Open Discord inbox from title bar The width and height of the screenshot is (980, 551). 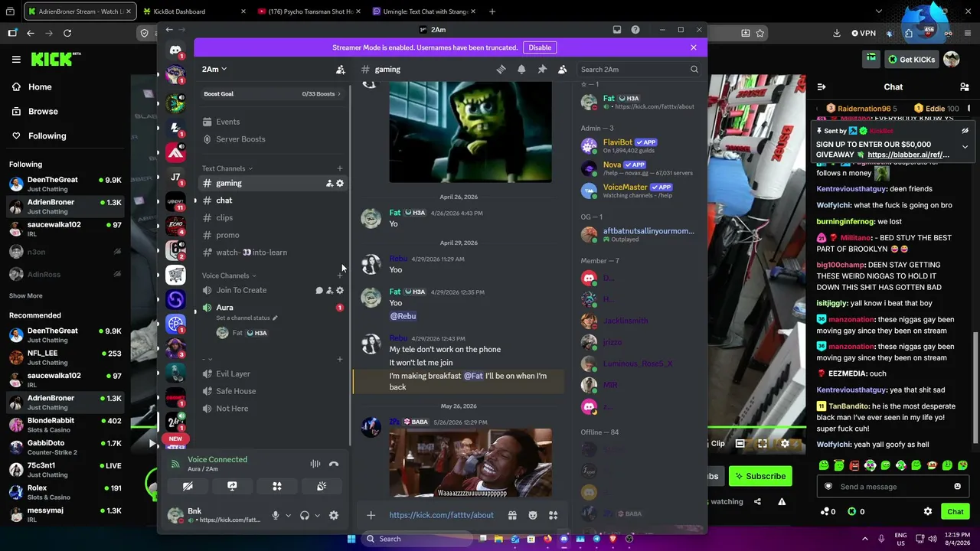[x=617, y=30]
